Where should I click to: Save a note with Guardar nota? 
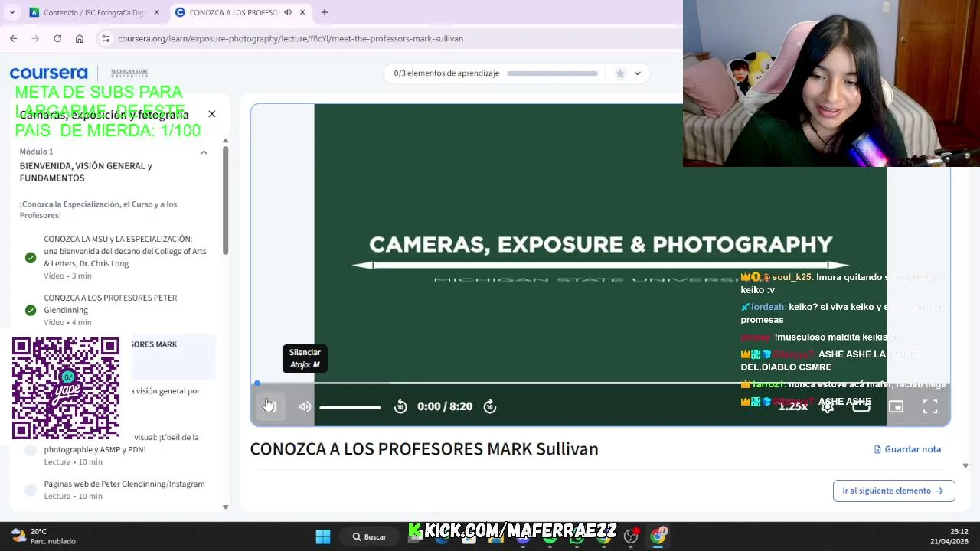pyautogui.click(x=907, y=449)
